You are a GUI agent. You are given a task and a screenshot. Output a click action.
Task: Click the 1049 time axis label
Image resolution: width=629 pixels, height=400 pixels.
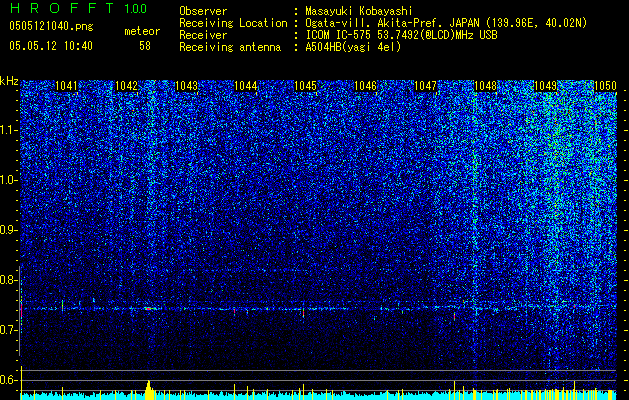(x=546, y=86)
